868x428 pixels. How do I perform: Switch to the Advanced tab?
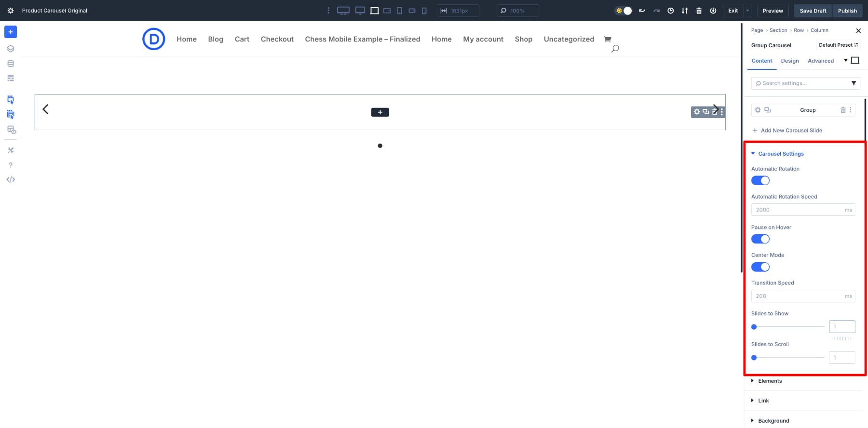(821, 61)
